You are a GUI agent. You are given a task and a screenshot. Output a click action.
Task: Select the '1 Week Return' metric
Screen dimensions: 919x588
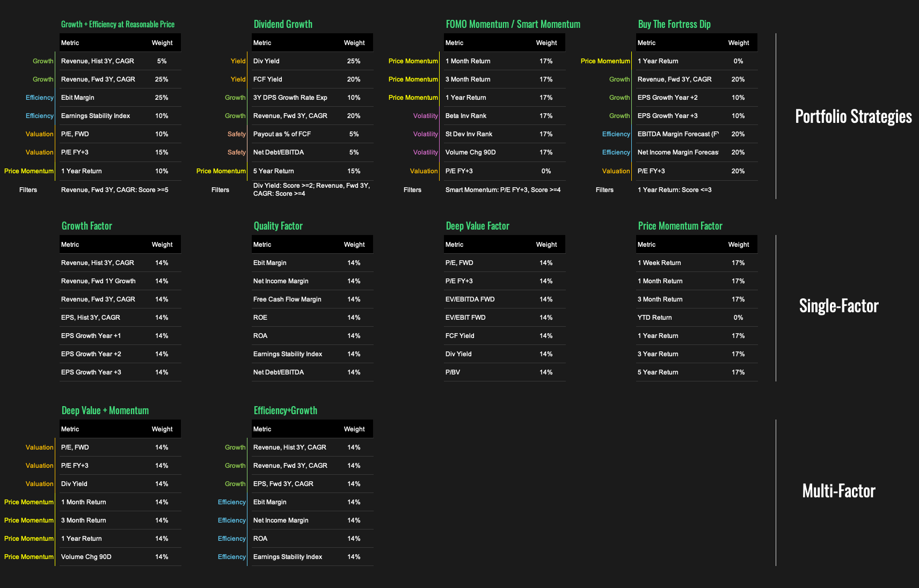tap(659, 263)
